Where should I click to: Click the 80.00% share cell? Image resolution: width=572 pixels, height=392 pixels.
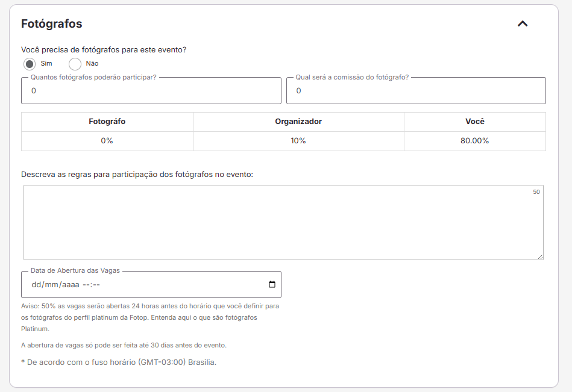coord(475,141)
